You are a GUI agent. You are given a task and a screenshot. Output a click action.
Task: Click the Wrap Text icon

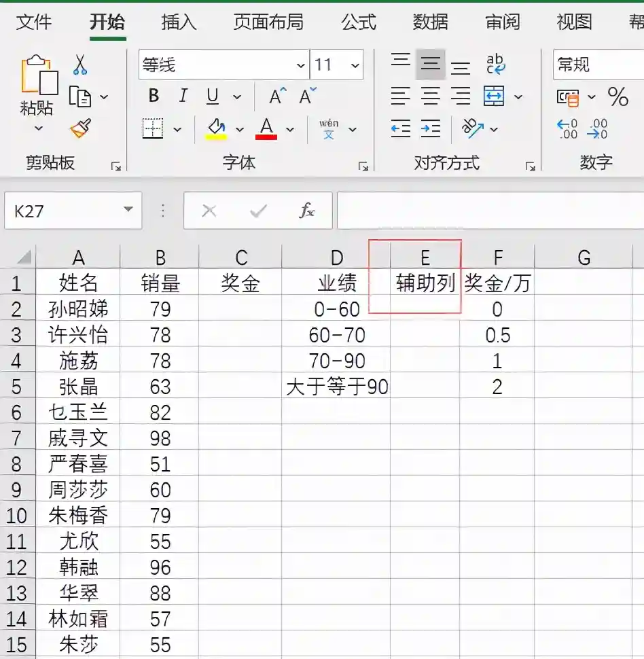click(x=496, y=65)
